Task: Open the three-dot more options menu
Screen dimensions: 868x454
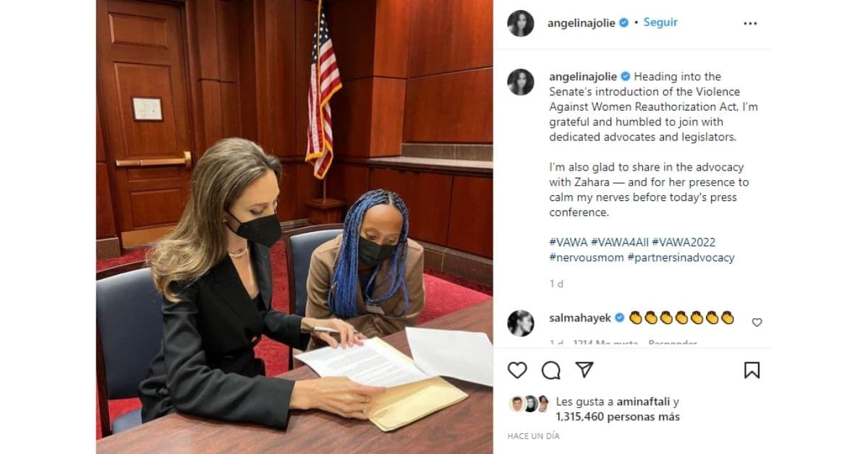Action: coord(750,23)
